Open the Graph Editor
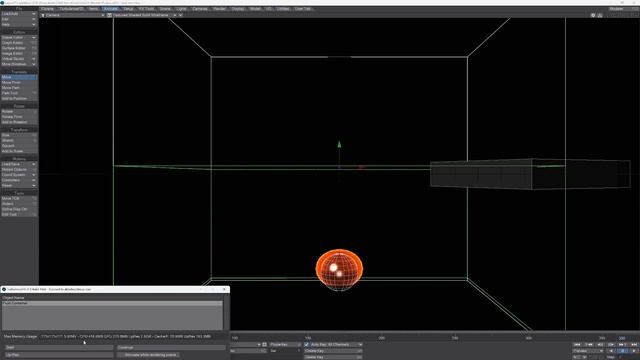Screen dimensions: 640x360 (19, 43)
